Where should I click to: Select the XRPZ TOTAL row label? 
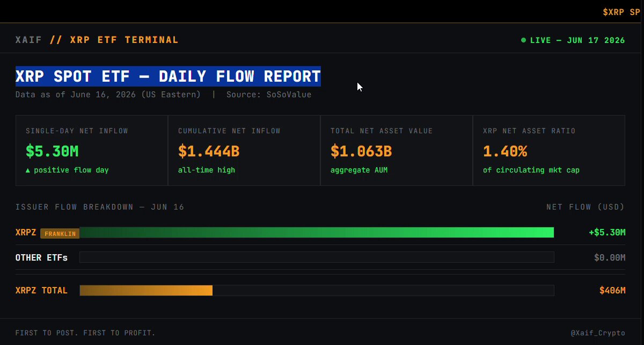(x=41, y=290)
